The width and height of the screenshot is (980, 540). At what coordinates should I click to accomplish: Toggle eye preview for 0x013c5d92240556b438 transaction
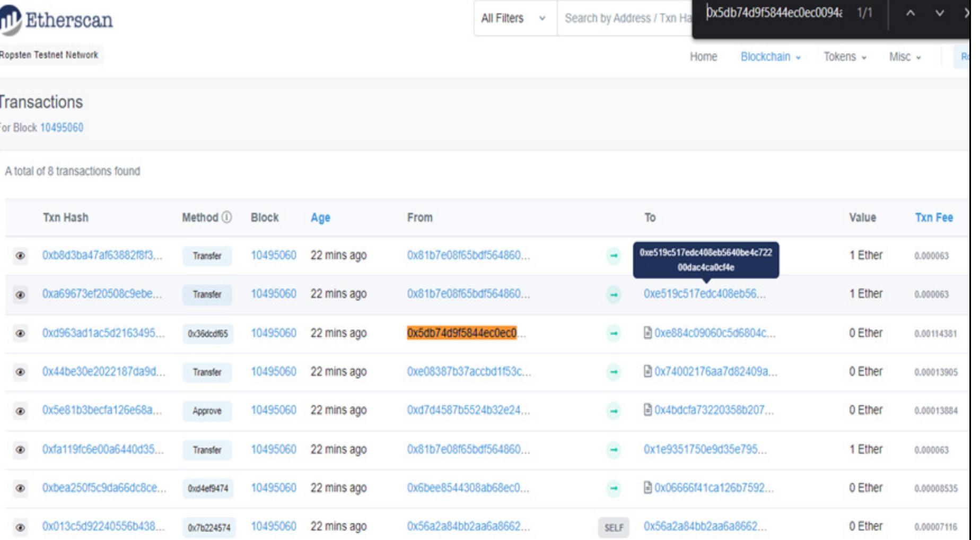[20, 527]
